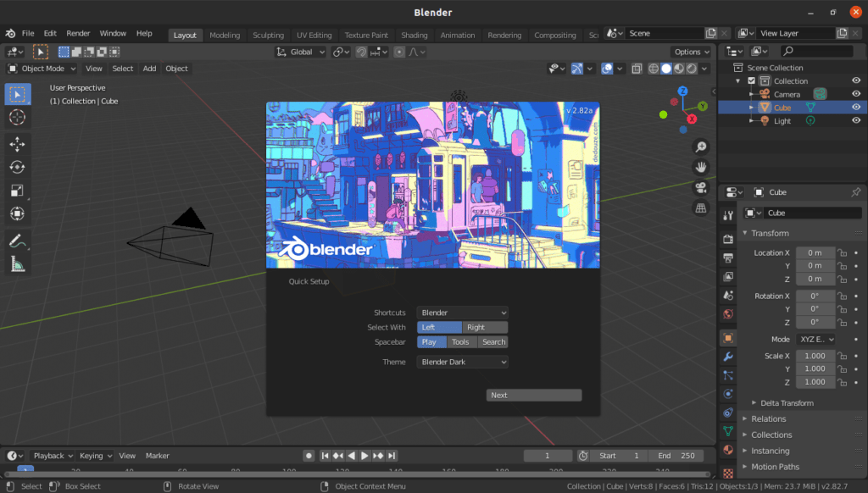Viewport: 868px width, 493px height.
Task: Hide the Camera in outliner
Action: pos(856,94)
